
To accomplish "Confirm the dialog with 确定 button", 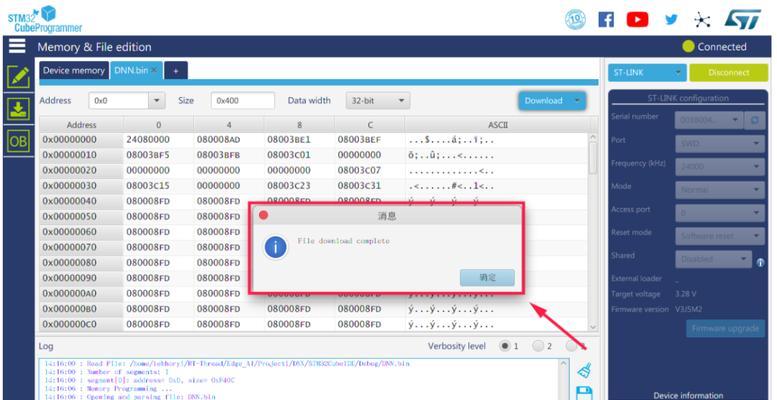I will tap(487, 278).
